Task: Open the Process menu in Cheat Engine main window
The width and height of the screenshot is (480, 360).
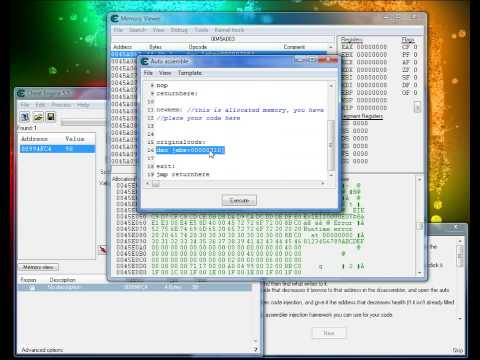Action: tap(61, 105)
